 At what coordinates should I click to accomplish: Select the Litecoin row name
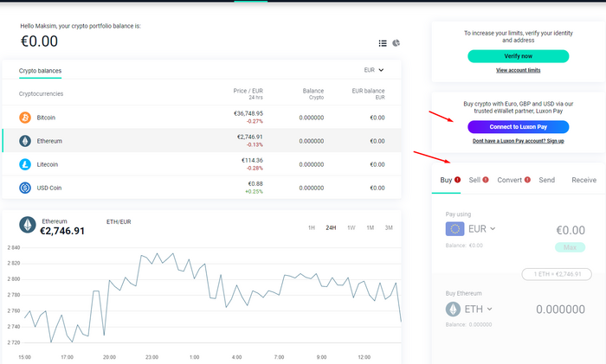click(48, 164)
